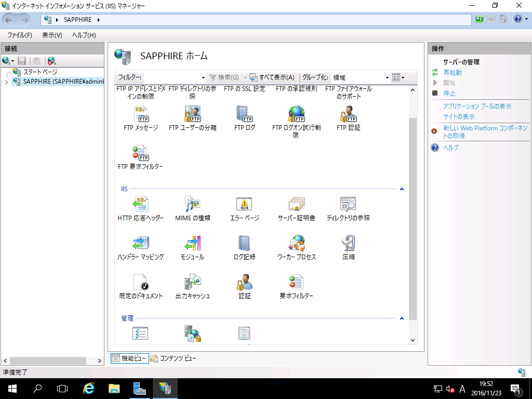
Task: Collapse the 管理 group section
Action: point(402,318)
